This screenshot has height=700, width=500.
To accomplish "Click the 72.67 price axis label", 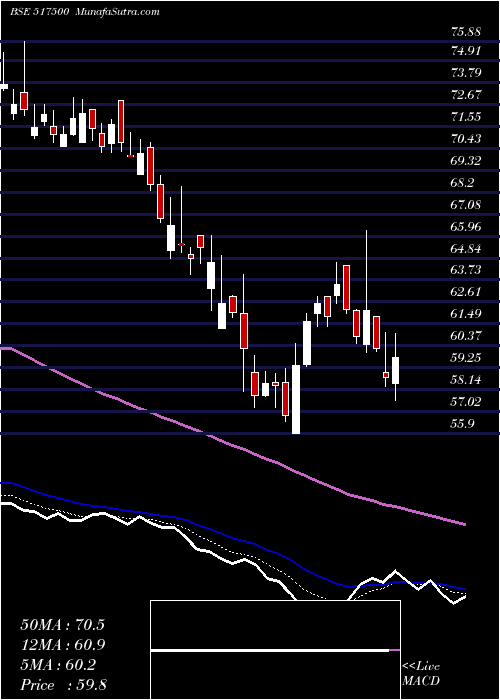I will [x=467, y=95].
